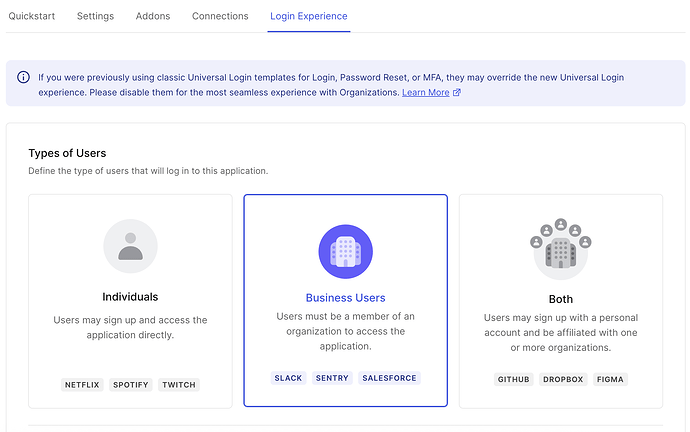
Task: Select the Individuals user type card
Action: point(130,301)
